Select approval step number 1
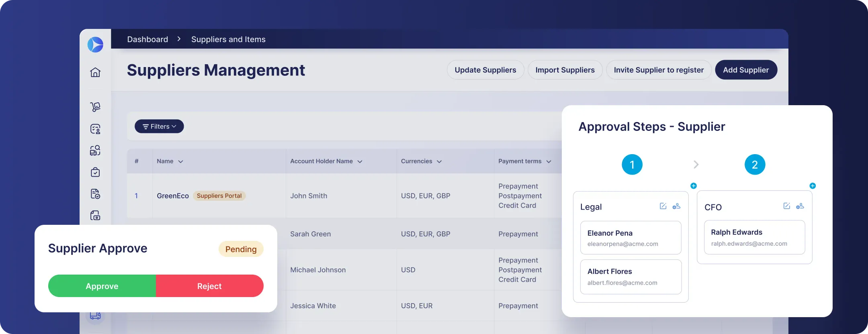Screen dimensions: 868x334 (x=632, y=165)
